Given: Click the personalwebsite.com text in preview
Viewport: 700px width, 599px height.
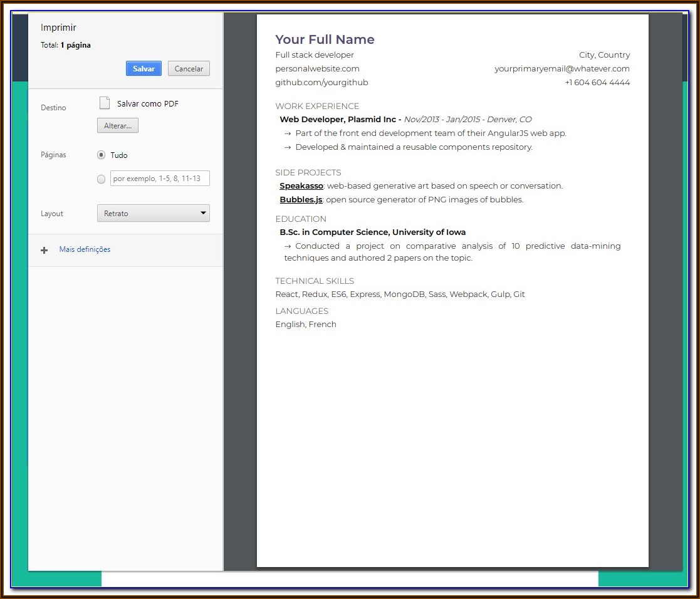Looking at the screenshot, I should pyautogui.click(x=316, y=68).
